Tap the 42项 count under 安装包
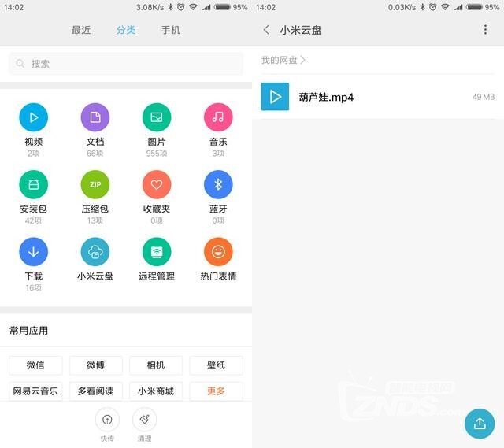Image resolution: width=504 pixels, height=448 pixels. [33, 220]
